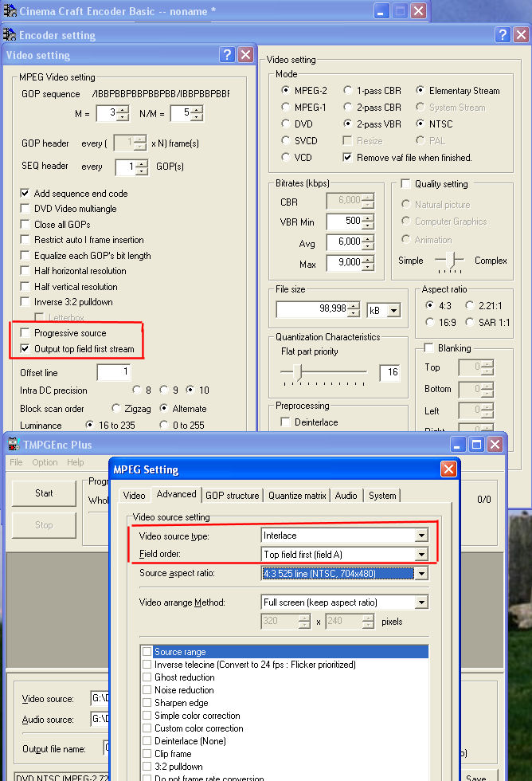Select Zigzag block scan order
The width and height of the screenshot is (532, 781).
tap(116, 408)
